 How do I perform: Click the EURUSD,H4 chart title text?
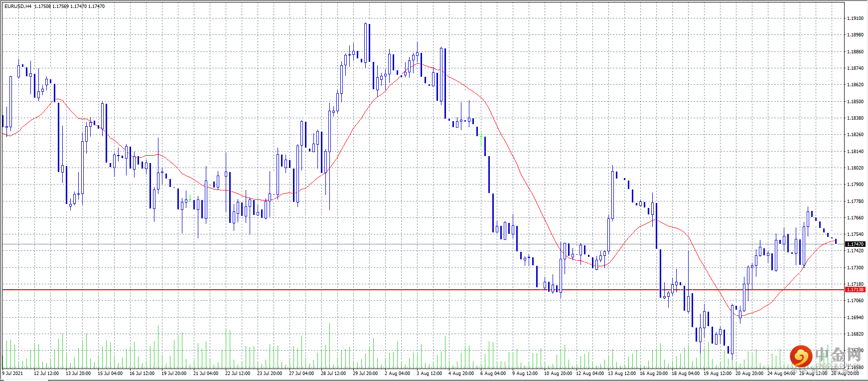pos(18,6)
